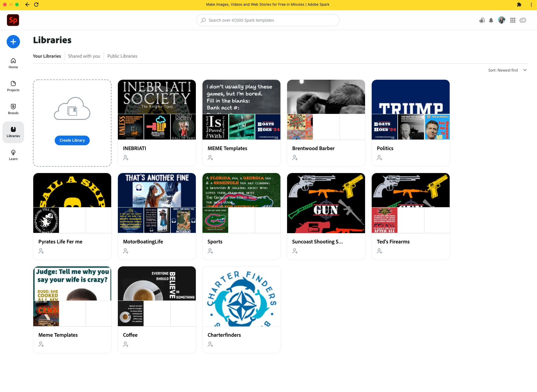
Task: Open the Coffee library title
Action: [x=130, y=335]
